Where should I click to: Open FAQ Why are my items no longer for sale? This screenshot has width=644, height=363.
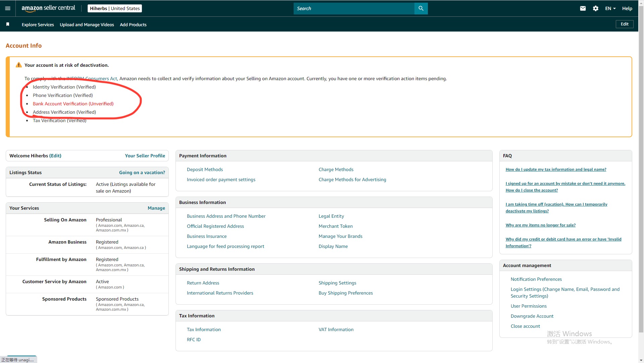(541, 225)
